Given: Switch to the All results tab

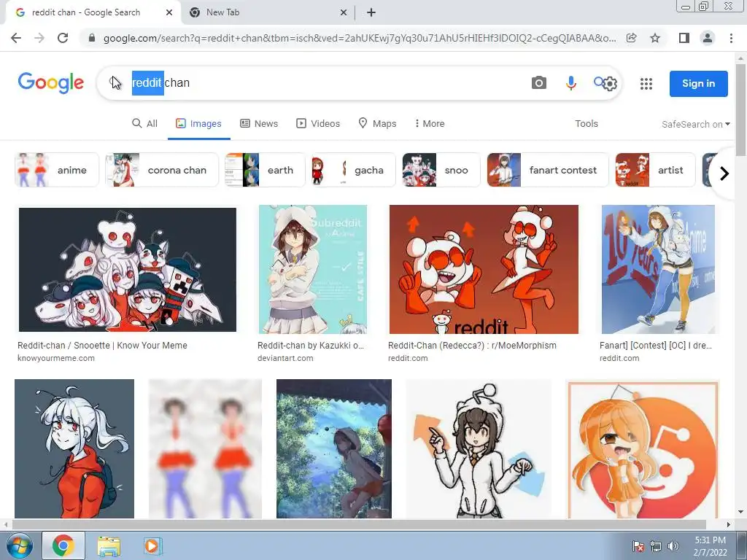Looking at the screenshot, I should 144,123.
